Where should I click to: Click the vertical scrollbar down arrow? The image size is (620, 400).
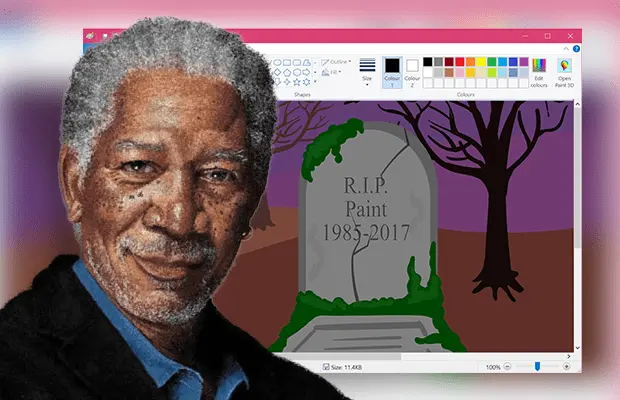coord(577,348)
